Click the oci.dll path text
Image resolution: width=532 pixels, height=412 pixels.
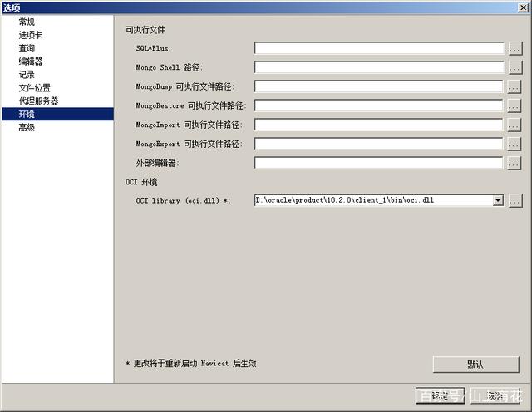tap(344, 200)
